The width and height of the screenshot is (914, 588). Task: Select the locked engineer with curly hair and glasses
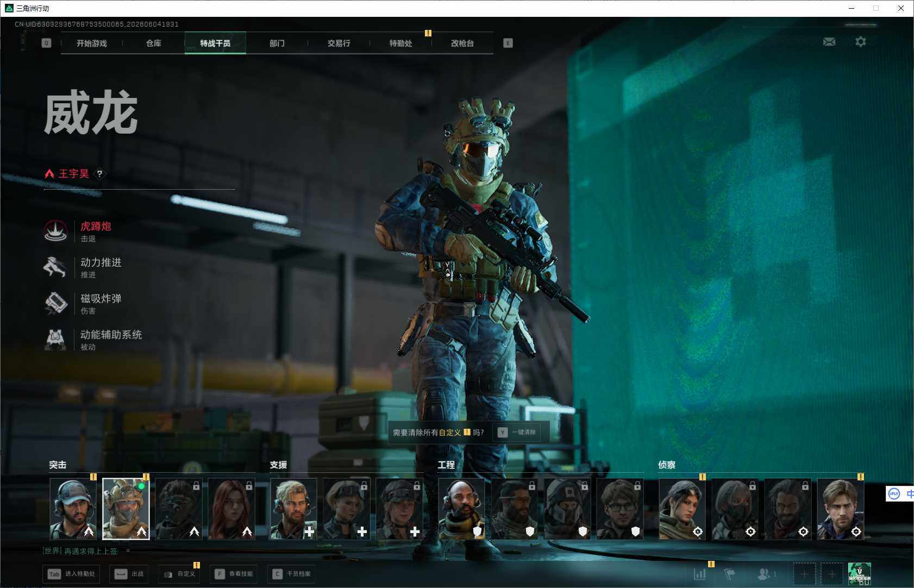(x=620, y=509)
